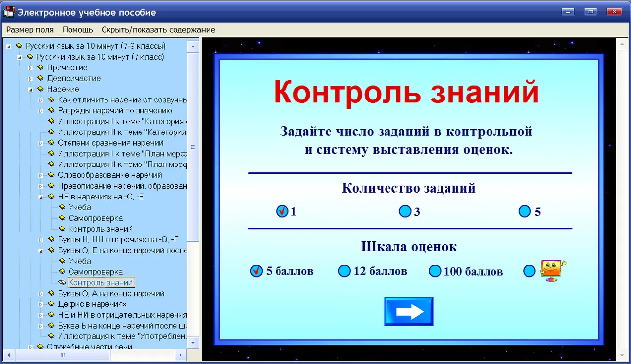Click icon of Самопроверка under Буквы О, Е
631x364 pixels.
pos(62,272)
